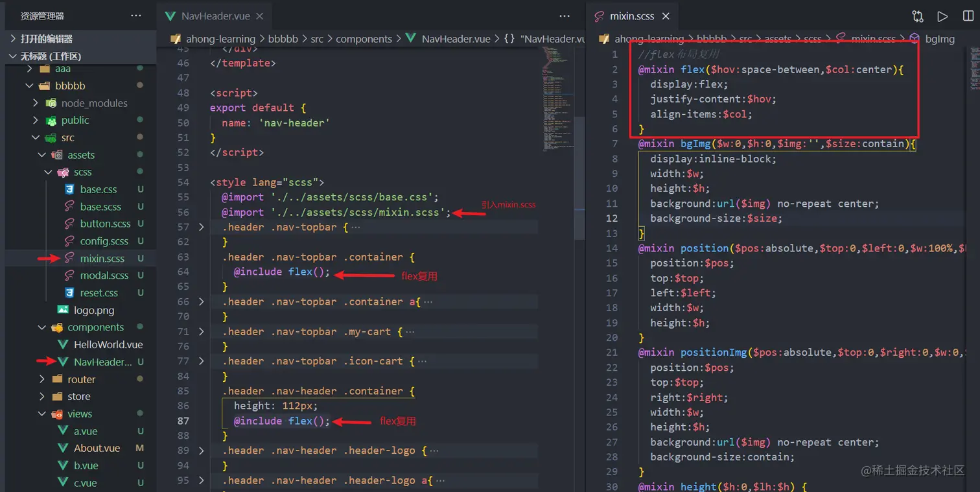
Task: Open Explorer panel more actions menu
Action: click(135, 16)
